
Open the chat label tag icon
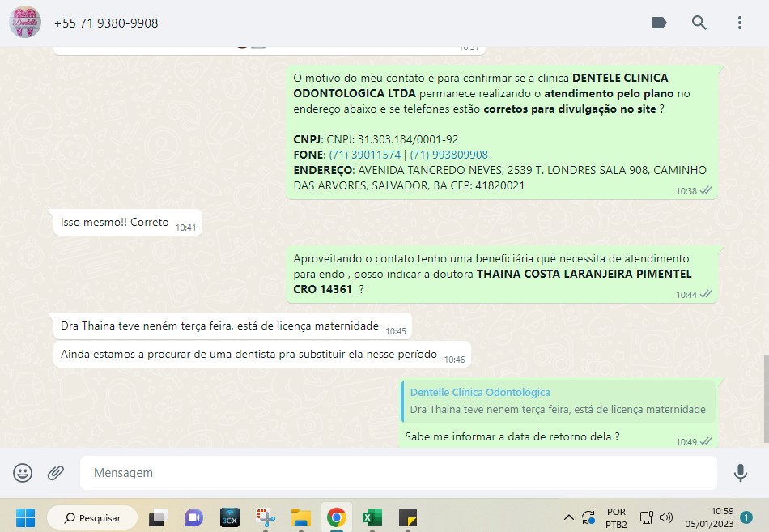659,23
